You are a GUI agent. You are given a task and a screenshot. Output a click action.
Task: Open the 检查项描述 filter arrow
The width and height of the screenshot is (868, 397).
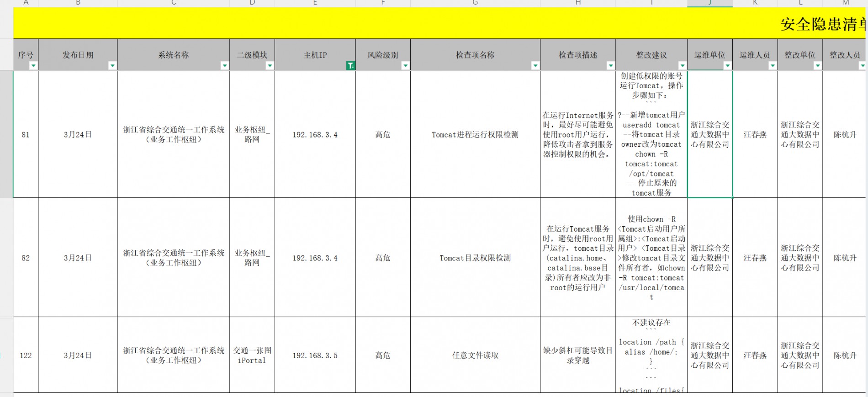click(610, 66)
